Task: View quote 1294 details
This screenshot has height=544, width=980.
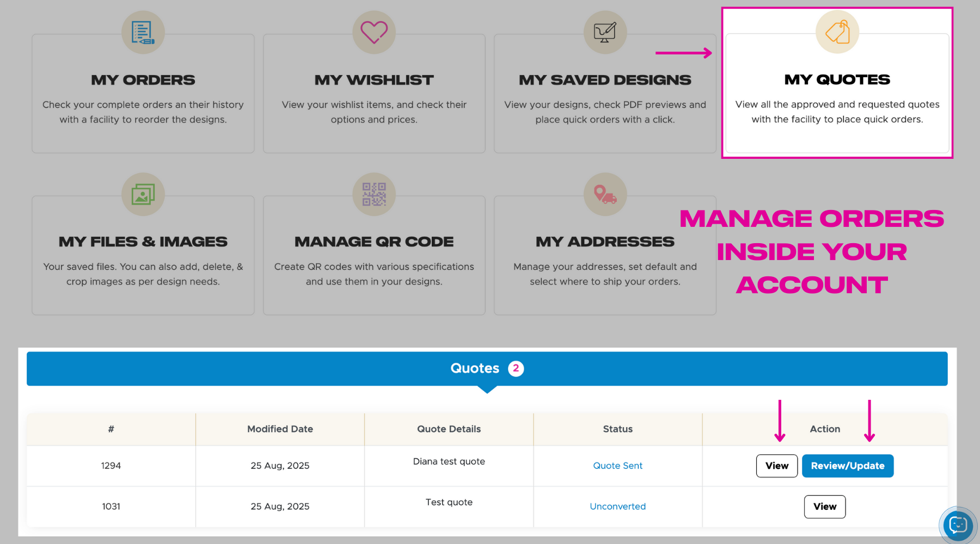Action: click(x=776, y=466)
